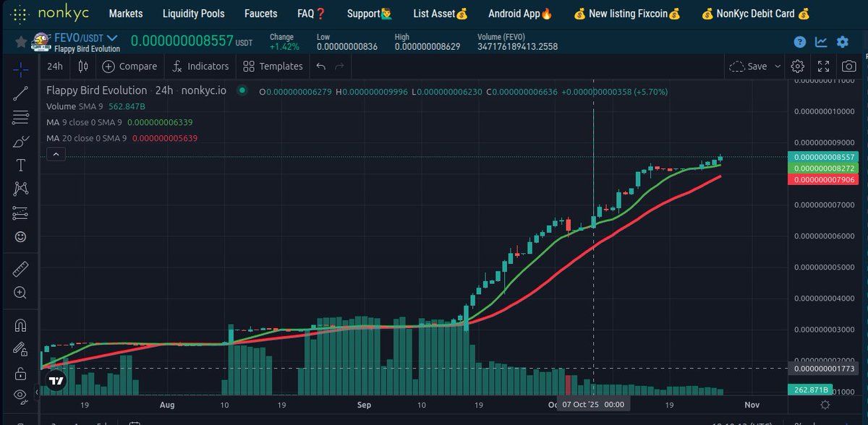Open the emoji sticker tool
This screenshot has width=868, height=425.
click(x=20, y=236)
